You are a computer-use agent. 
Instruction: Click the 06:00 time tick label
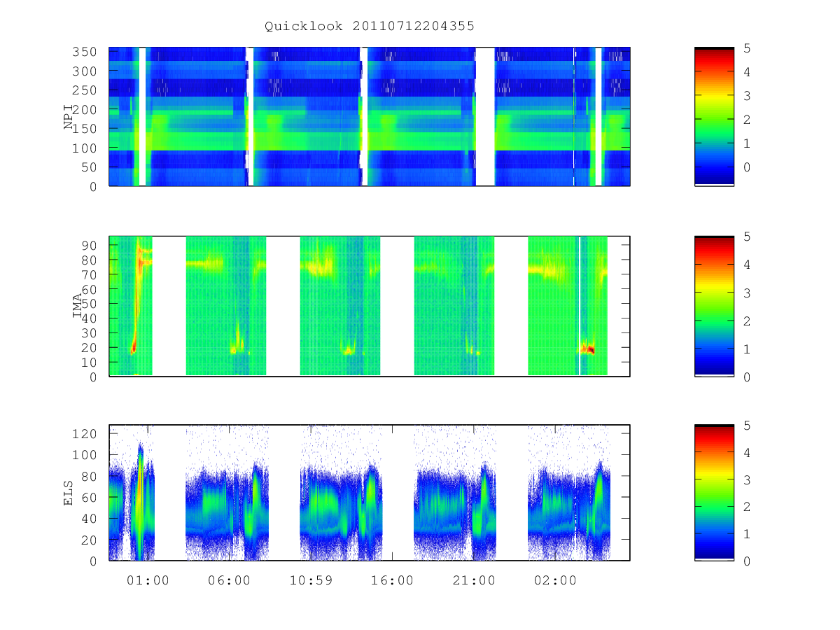(229, 580)
